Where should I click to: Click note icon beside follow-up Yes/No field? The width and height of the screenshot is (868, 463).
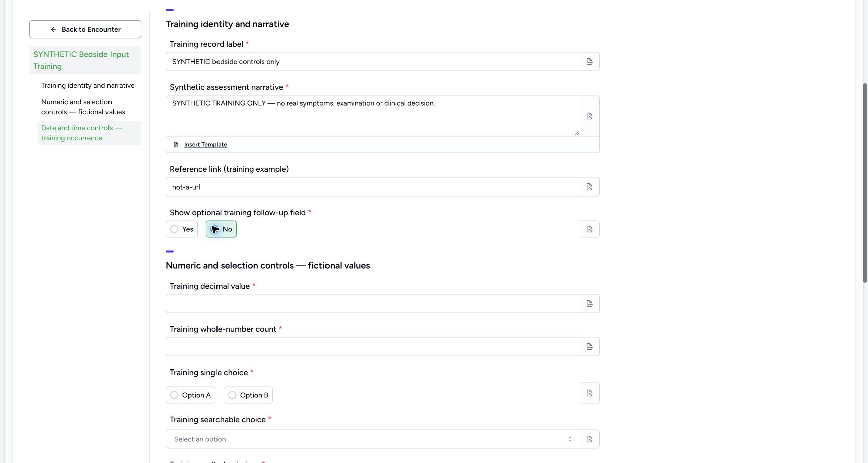point(589,229)
